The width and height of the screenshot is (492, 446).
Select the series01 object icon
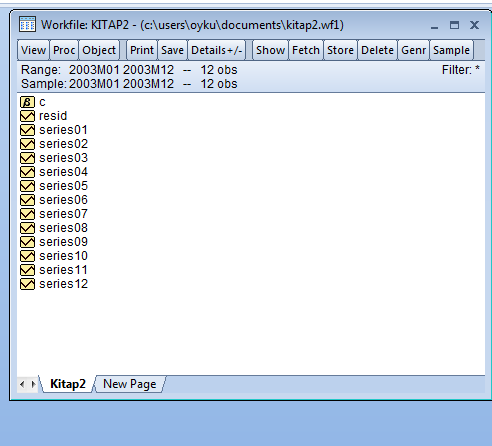27,130
